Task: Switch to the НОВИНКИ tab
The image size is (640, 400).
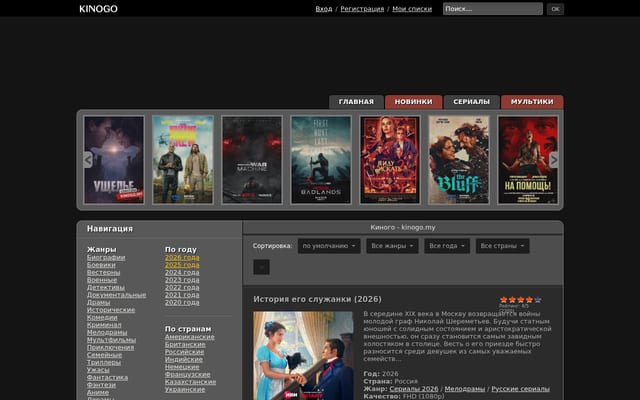Action: coord(413,102)
